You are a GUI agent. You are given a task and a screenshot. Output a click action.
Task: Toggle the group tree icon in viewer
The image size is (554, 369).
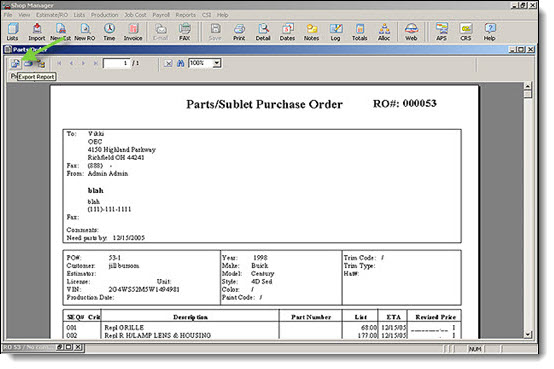(41, 64)
